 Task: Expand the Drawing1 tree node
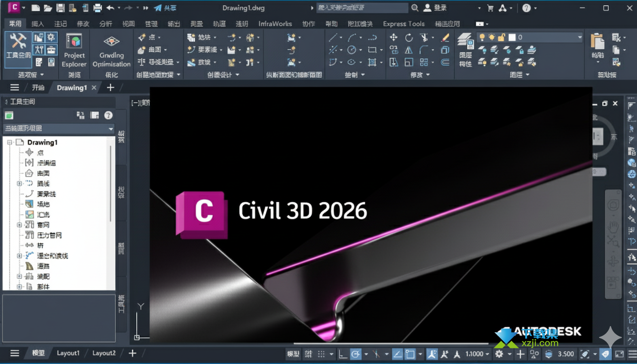pyautogui.click(x=9, y=142)
